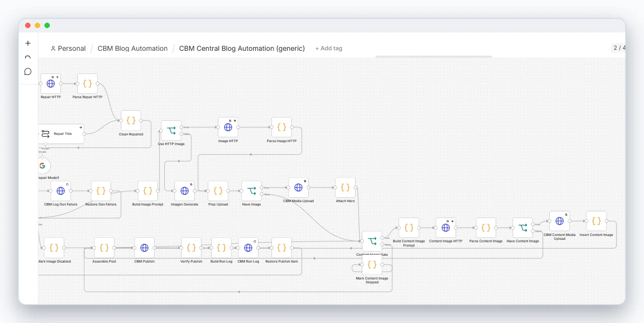Go to Personal in breadcrumb
This screenshot has height=323, width=644.
click(x=68, y=48)
